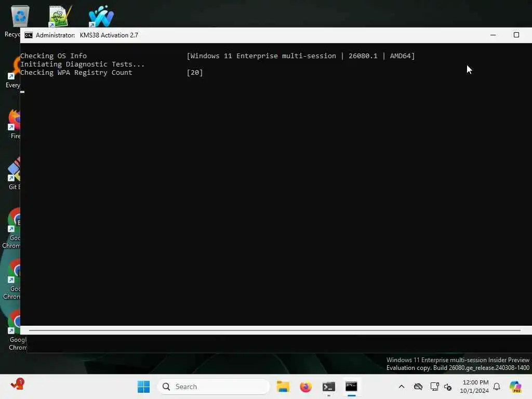Minimize the KMS38 Activation window
The height and width of the screenshot is (399, 532).
coord(493,35)
